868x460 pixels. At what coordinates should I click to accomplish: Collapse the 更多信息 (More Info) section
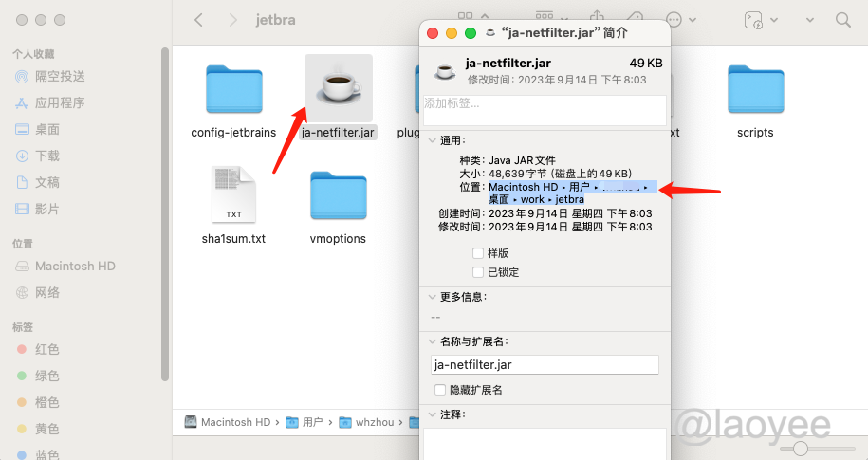pyautogui.click(x=433, y=297)
